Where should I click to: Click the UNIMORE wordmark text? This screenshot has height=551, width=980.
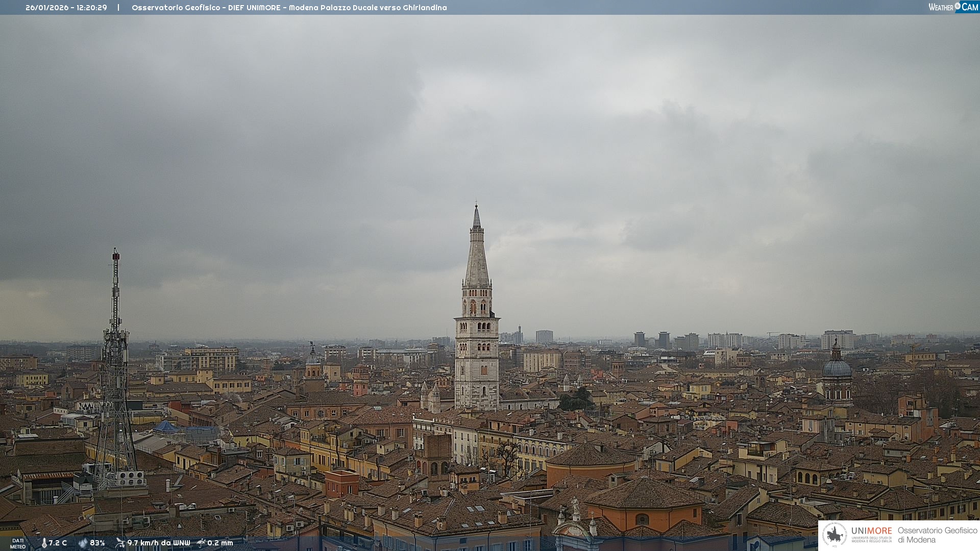coord(871,531)
